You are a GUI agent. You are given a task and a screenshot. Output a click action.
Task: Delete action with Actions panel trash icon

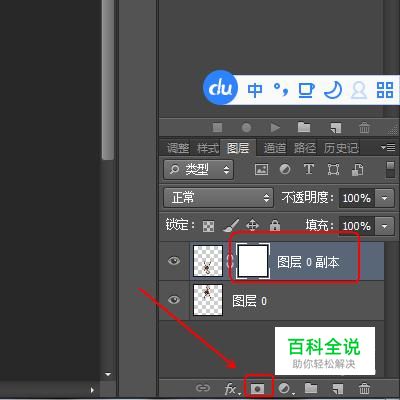click(364, 128)
